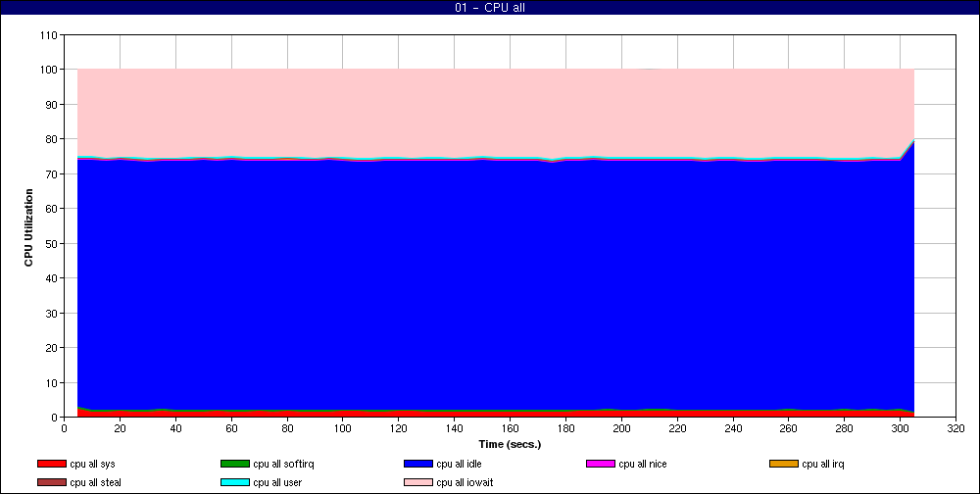Image resolution: width=980 pixels, height=494 pixels.
Task: Click the brown cpu all steal legend swatch
Action: [51, 483]
